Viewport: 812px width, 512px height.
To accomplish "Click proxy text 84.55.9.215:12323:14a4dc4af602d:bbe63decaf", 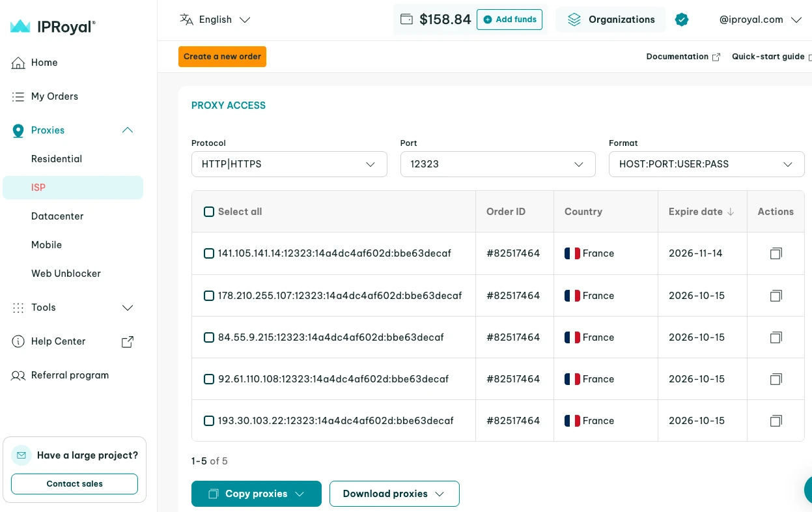I will pos(331,337).
